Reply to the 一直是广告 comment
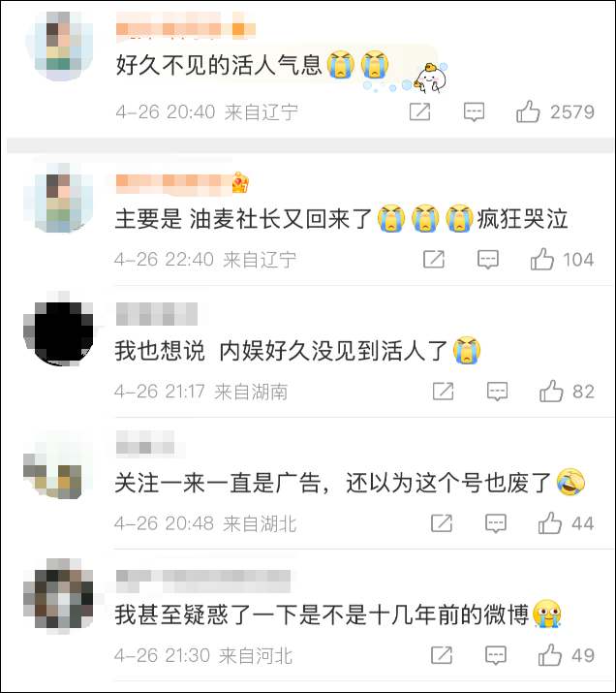 coord(496,523)
